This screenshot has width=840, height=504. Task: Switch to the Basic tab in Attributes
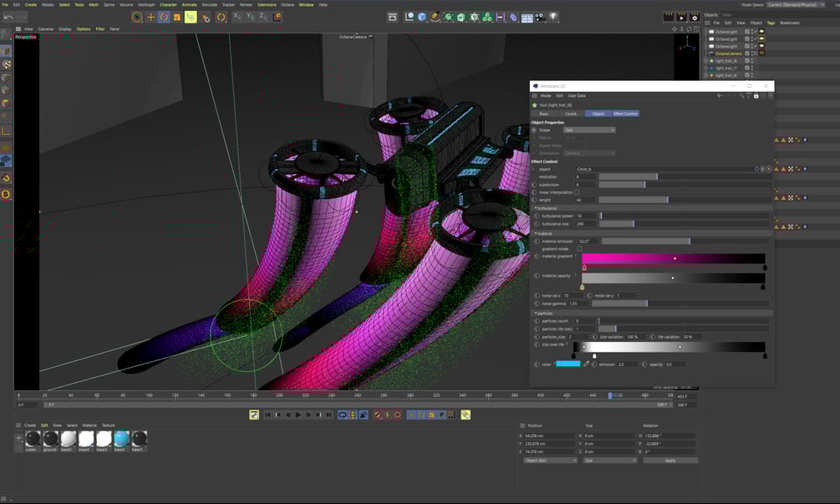click(x=544, y=114)
